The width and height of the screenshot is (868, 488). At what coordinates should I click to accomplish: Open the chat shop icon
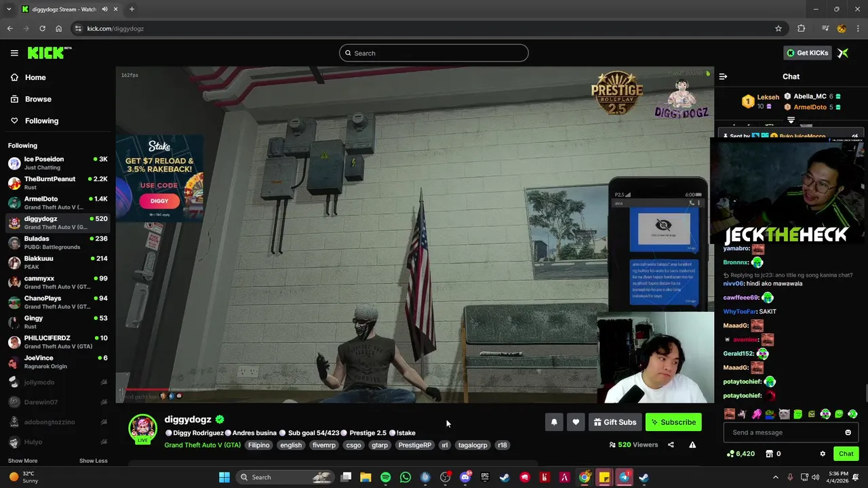(x=770, y=453)
